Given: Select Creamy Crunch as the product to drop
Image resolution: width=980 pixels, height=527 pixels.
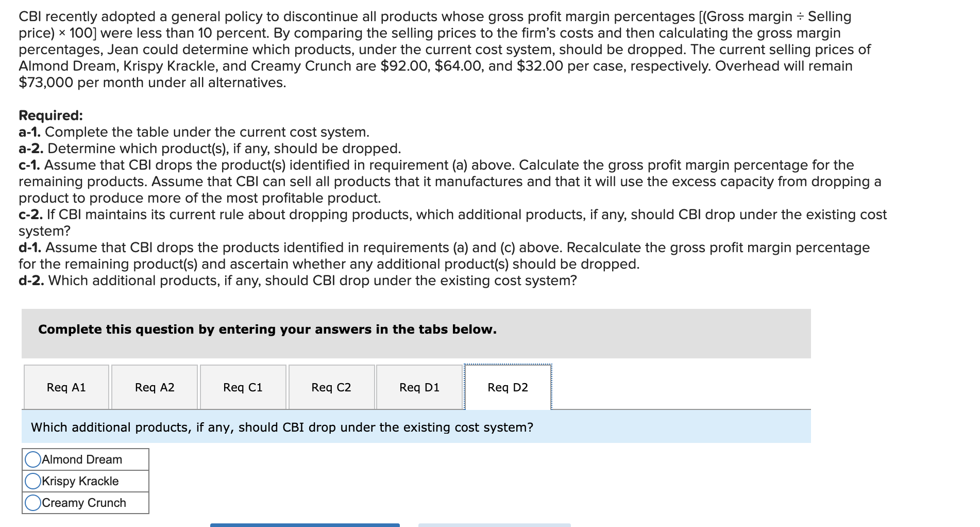Looking at the screenshot, I should click(x=32, y=502).
